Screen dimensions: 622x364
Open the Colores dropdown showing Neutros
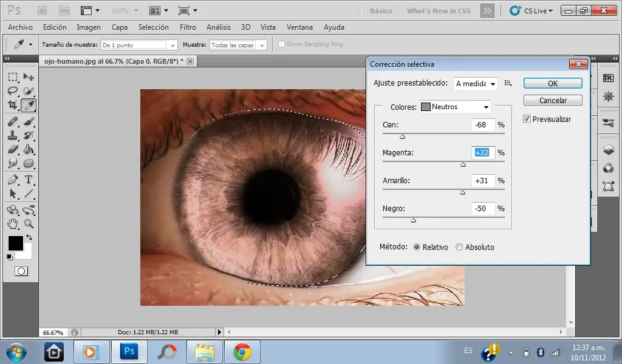(454, 106)
